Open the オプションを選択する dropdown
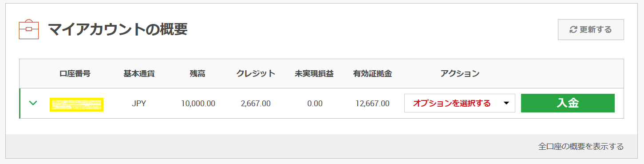The image size is (644, 164). click(459, 103)
